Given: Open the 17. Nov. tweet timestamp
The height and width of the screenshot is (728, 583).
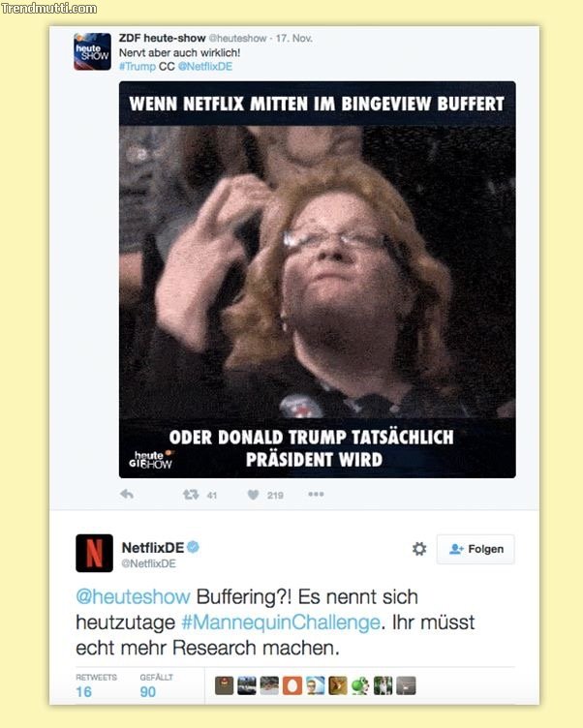Looking at the screenshot, I should [294, 38].
